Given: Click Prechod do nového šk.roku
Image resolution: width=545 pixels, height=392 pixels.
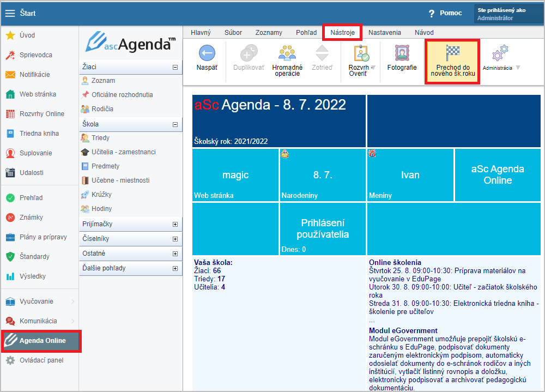Looking at the screenshot, I should (x=452, y=62).
